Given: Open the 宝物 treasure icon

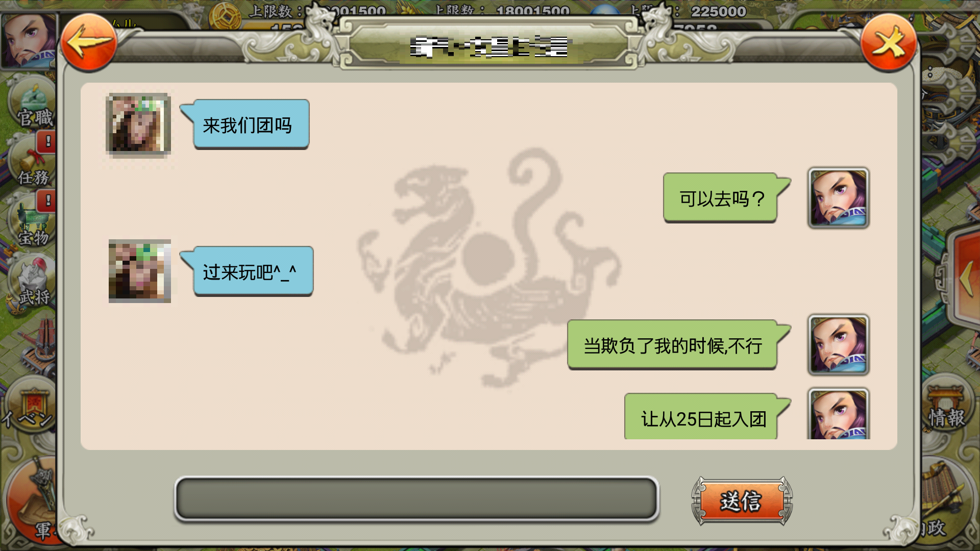Looking at the screenshot, I should pos(32,222).
